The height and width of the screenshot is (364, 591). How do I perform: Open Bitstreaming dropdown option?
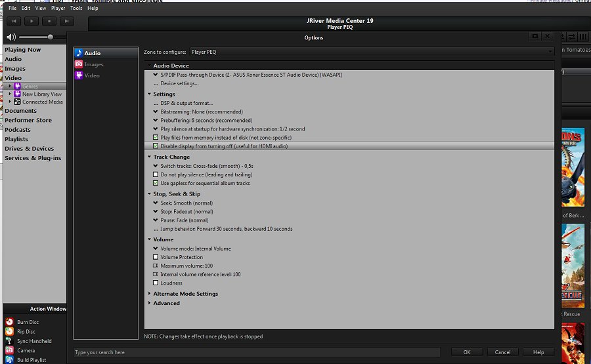(156, 111)
